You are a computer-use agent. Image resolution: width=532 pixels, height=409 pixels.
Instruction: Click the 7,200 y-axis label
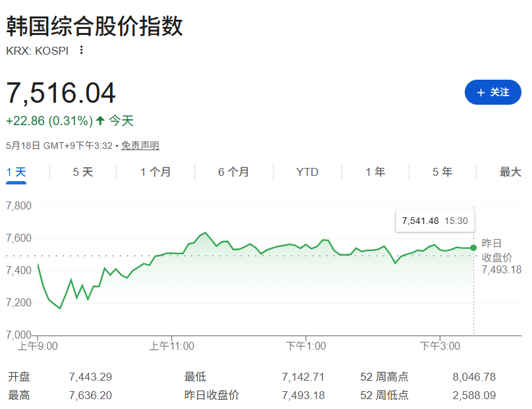(x=18, y=302)
